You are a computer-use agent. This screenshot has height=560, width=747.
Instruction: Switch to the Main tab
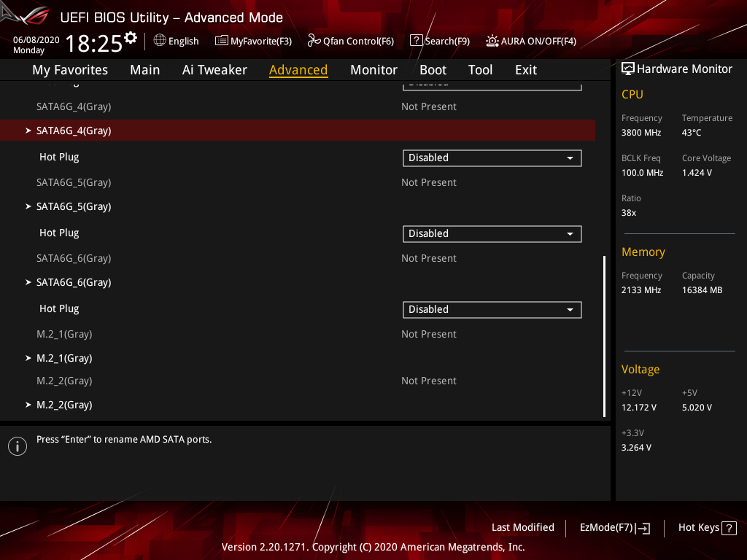pos(145,70)
